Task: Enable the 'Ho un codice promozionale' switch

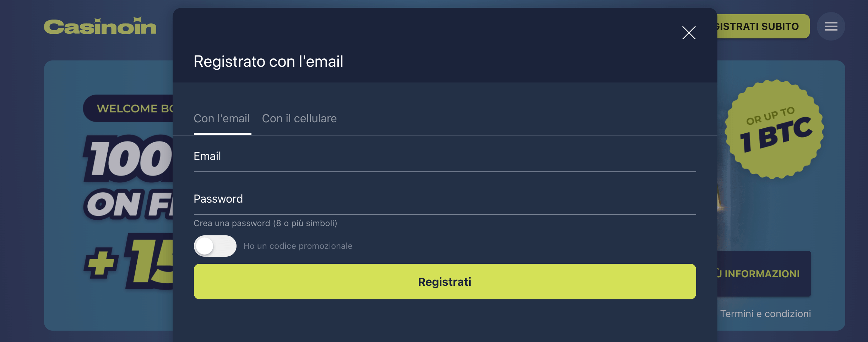Action: (x=215, y=246)
